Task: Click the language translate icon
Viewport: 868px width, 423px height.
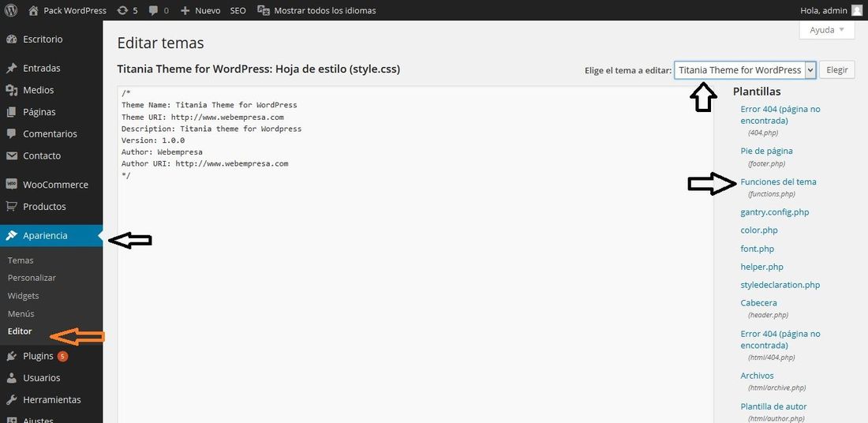Action: pos(264,10)
